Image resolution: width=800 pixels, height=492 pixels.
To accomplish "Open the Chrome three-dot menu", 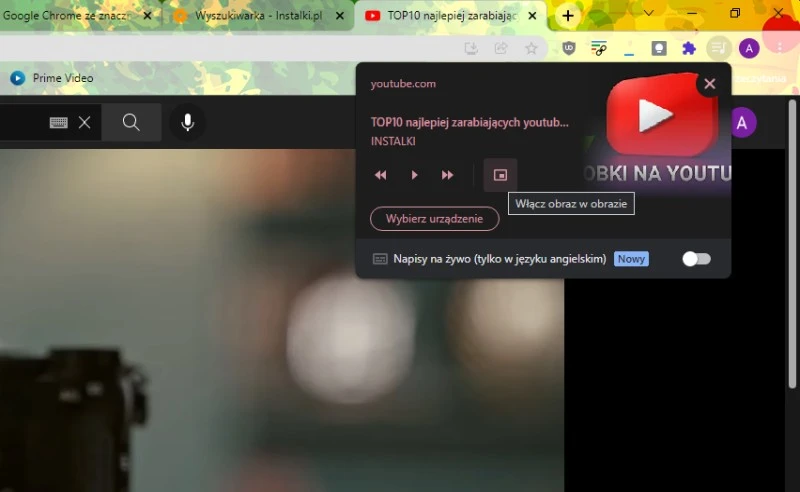I will 780,47.
